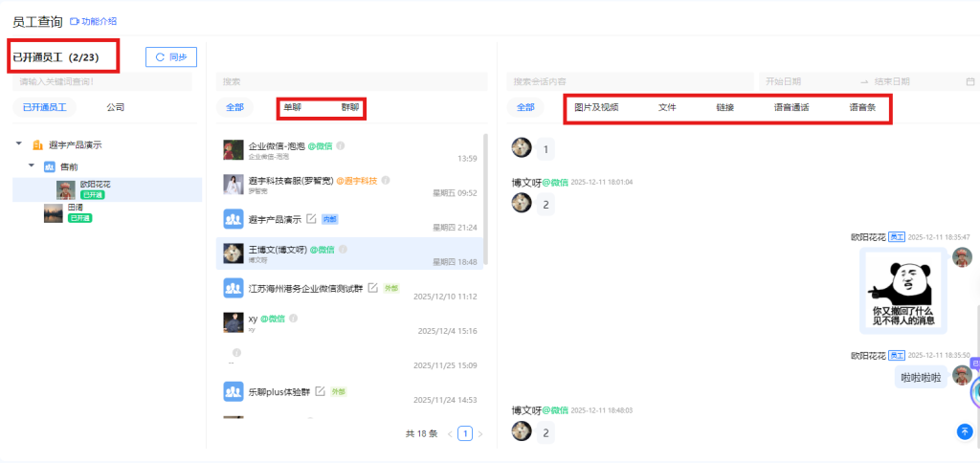
Task: Open the panda meme image in chat
Action: point(902,289)
